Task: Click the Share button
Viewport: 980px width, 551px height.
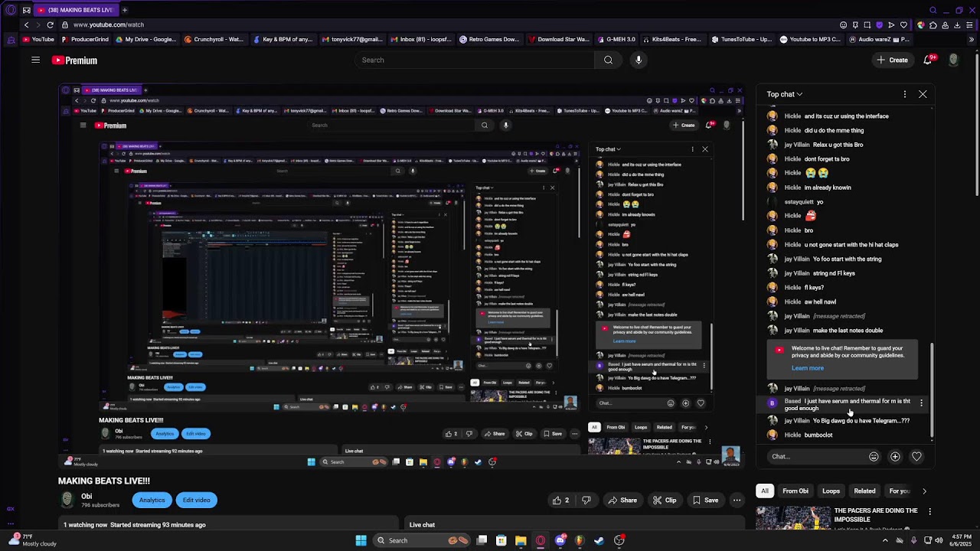Action: (622, 500)
